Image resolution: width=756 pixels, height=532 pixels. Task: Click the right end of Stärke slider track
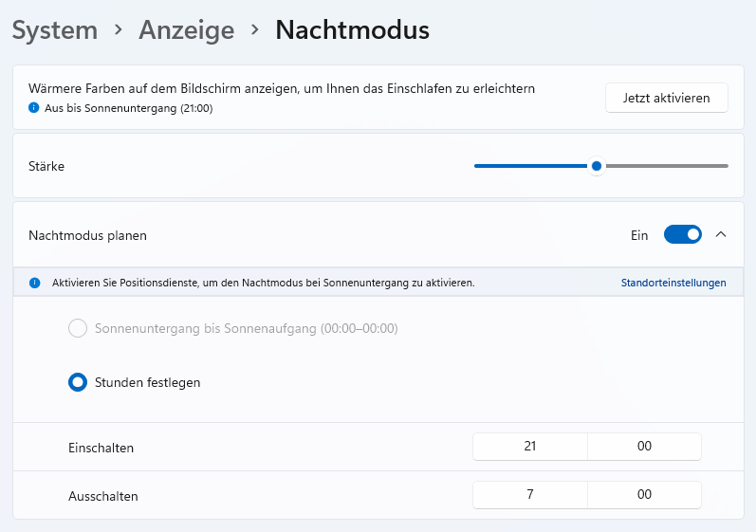coord(726,166)
